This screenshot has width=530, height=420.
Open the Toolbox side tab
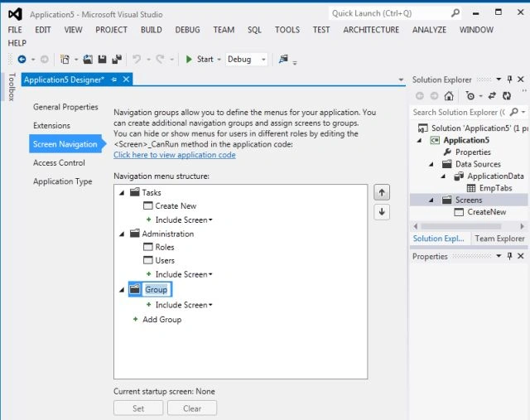click(x=12, y=87)
